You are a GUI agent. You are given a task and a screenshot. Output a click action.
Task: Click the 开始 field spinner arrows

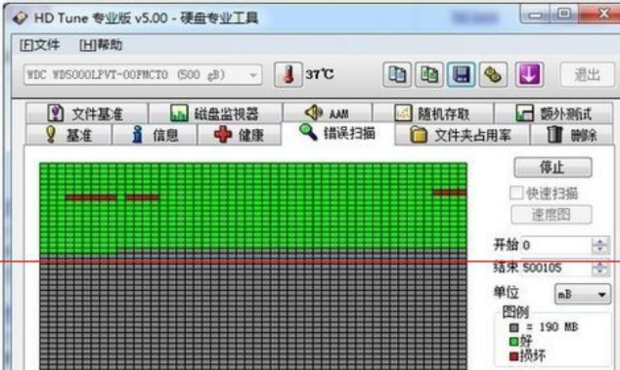pos(600,245)
